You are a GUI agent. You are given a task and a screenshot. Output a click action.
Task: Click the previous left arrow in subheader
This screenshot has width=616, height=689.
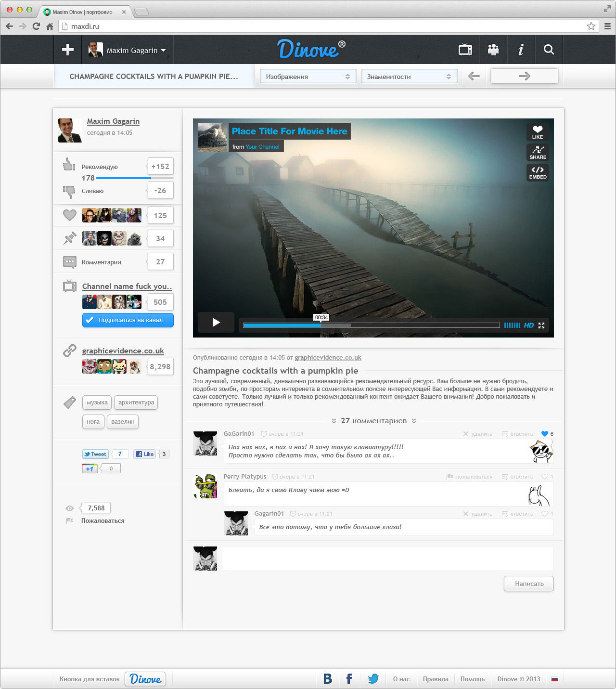(x=474, y=76)
